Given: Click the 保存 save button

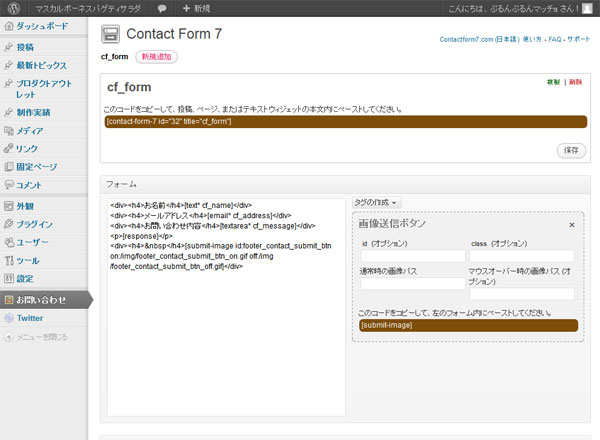Looking at the screenshot, I should [570, 149].
